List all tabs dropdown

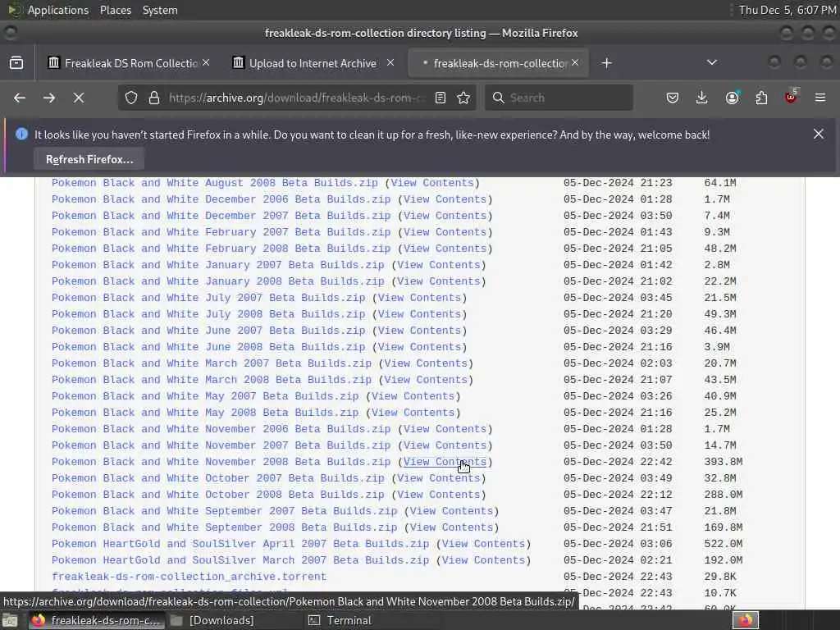tap(712, 62)
